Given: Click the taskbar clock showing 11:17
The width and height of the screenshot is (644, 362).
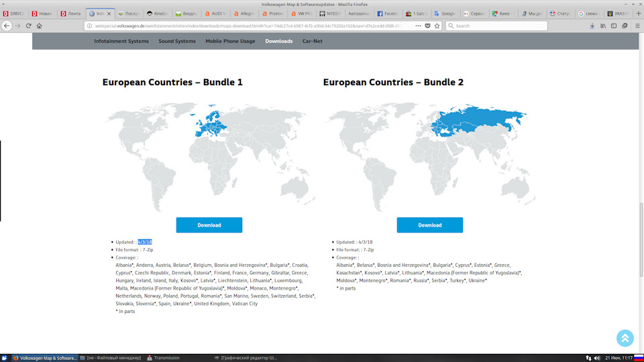Looking at the screenshot, I should (x=619, y=358).
